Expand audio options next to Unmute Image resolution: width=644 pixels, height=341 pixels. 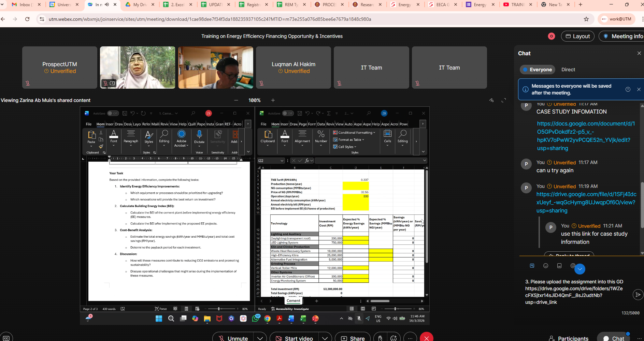260,338
